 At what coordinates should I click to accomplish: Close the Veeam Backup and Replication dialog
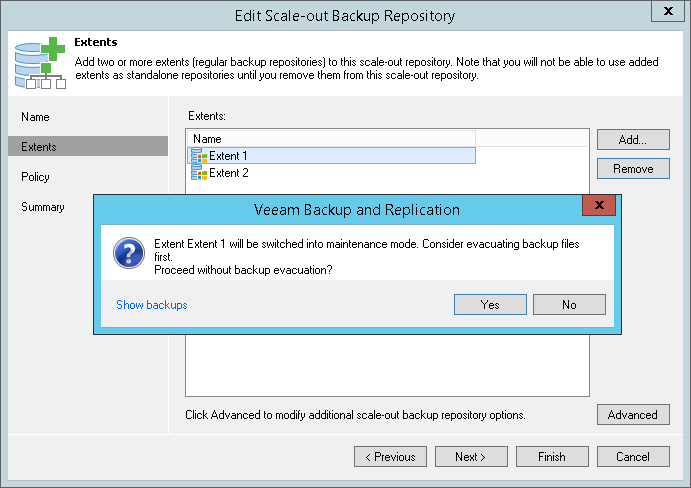pyautogui.click(x=598, y=207)
